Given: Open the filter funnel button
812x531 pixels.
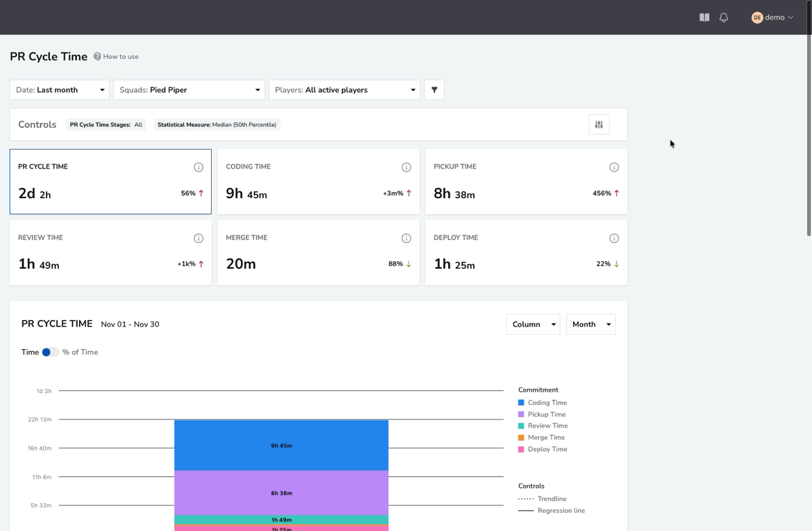Looking at the screenshot, I should tap(434, 90).
